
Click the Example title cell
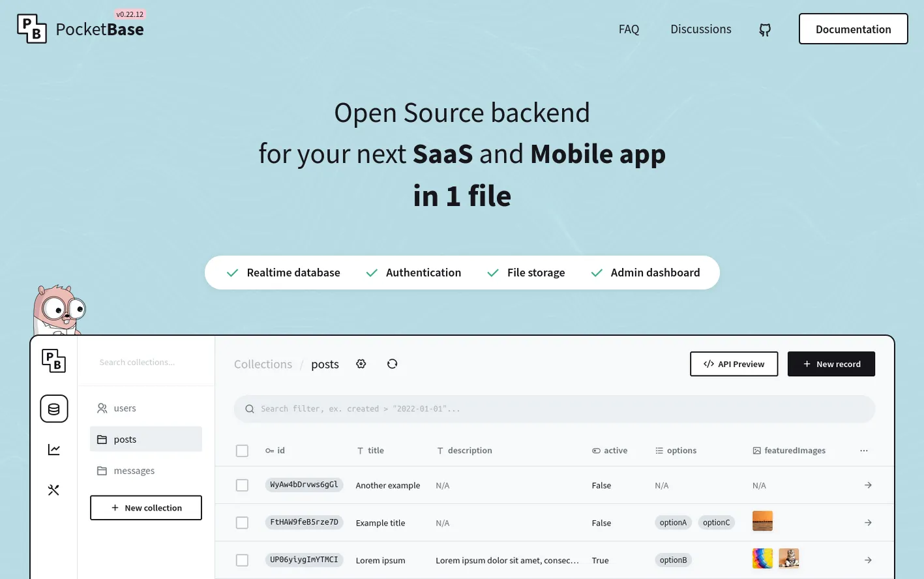tap(381, 523)
